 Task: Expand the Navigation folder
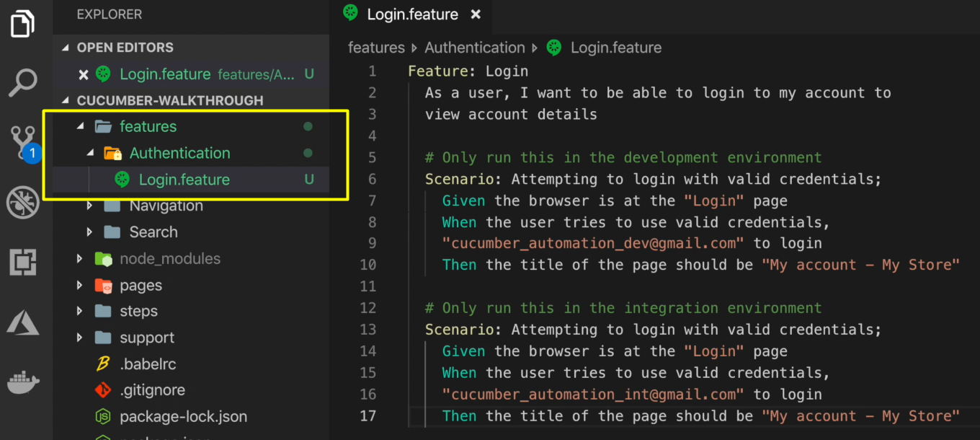point(89,206)
